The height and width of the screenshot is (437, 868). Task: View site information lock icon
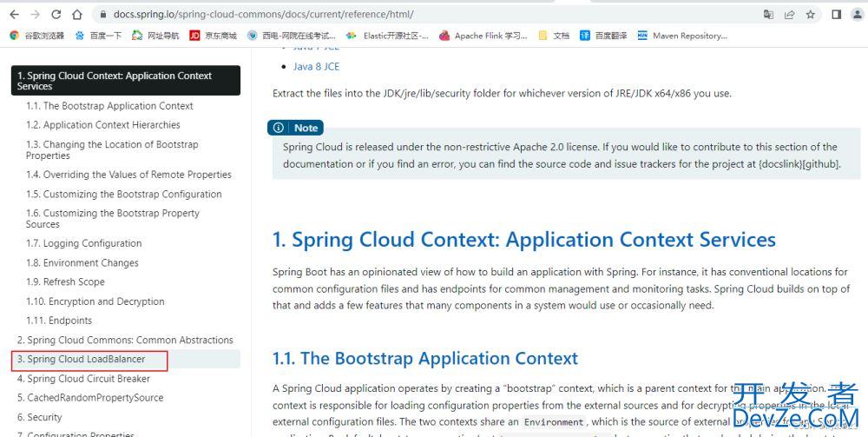coord(102,15)
